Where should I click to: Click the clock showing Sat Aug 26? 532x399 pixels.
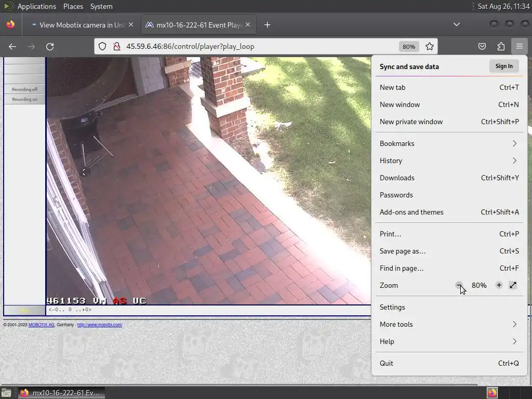(x=503, y=6)
